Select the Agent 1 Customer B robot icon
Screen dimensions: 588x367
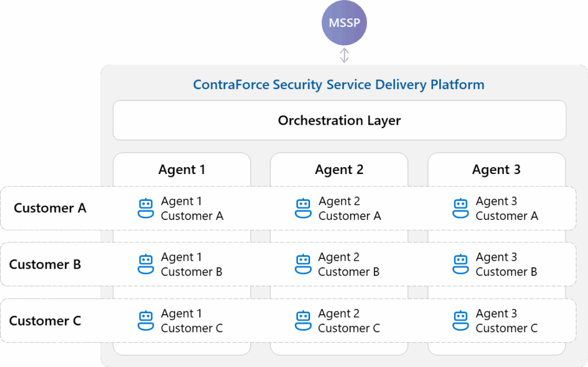(146, 264)
